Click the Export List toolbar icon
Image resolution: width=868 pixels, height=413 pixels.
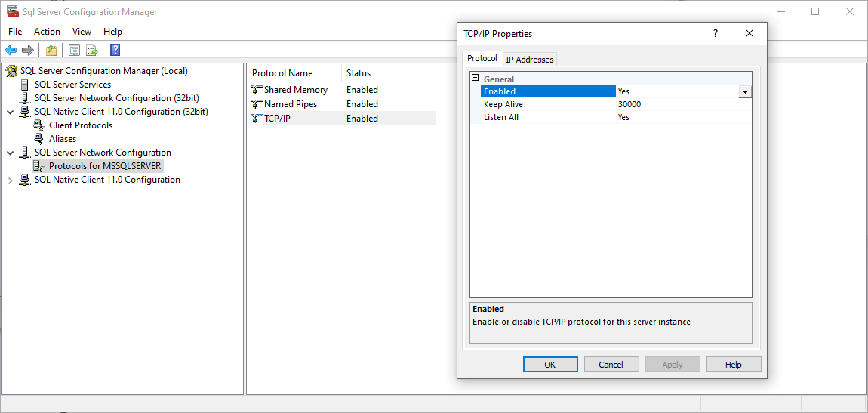(x=92, y=51)
